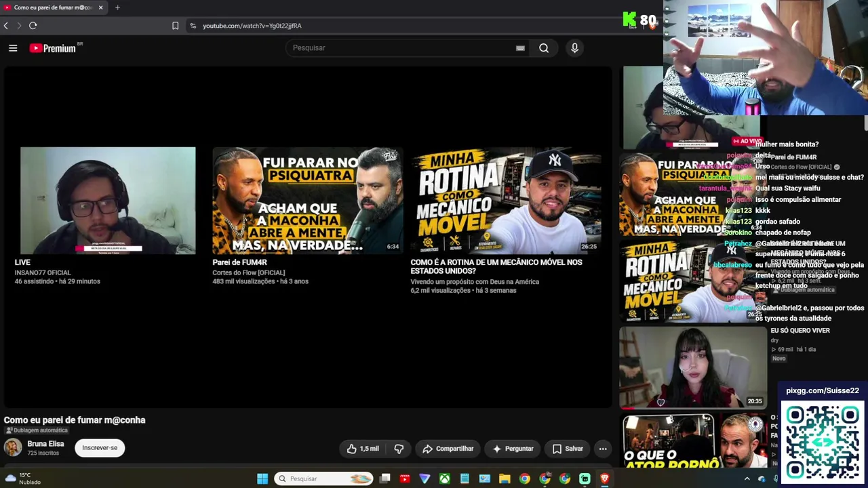Image resolution: width=868 pixels, height=488 pixels.
Task: Select the 'Como eu parei de fumar' browser tab
Action: coord(53,7)
